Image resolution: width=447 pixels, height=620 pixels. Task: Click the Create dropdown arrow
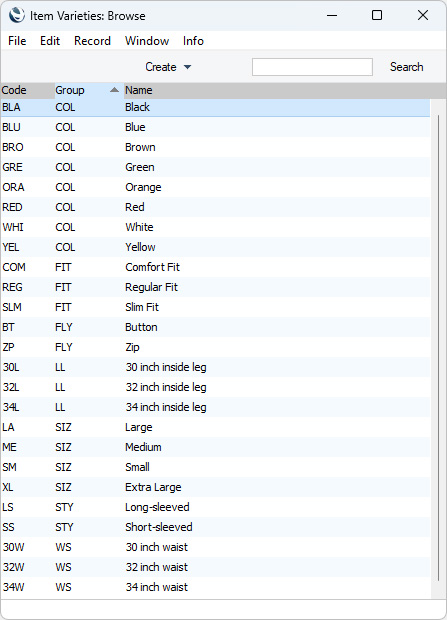188,67
